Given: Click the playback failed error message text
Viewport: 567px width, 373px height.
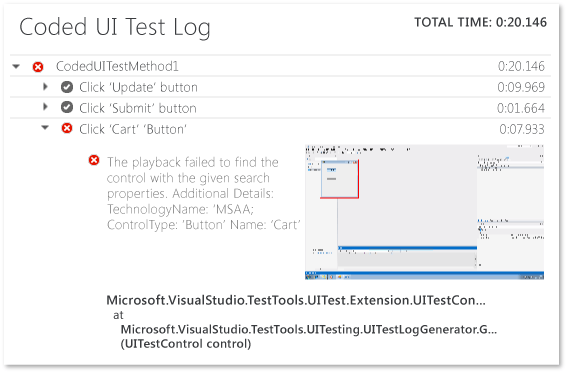Looking at the screenshot, I should (x=204, y=193).
